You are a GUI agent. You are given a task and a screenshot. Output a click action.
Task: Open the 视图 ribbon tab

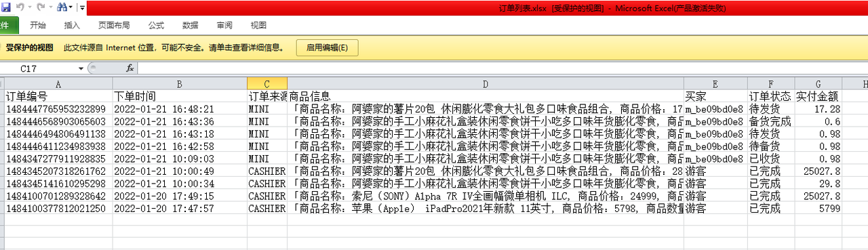pos(258,25)
